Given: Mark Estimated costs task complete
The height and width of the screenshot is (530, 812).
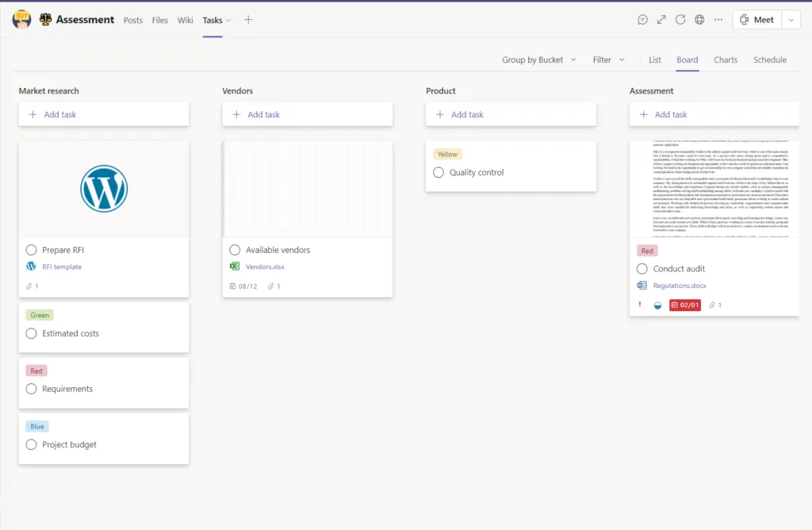Looking at the screenshot, I should [x=31, y=334].
